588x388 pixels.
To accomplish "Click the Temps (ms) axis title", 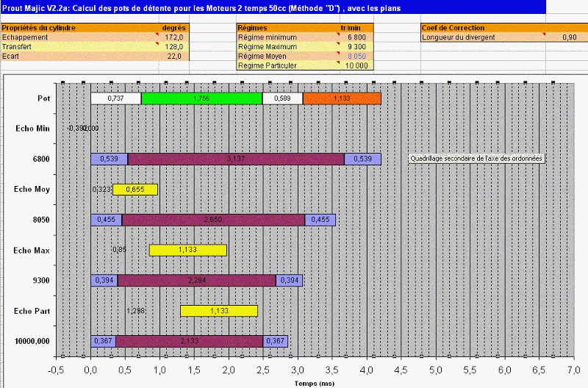I will (315, 383).
